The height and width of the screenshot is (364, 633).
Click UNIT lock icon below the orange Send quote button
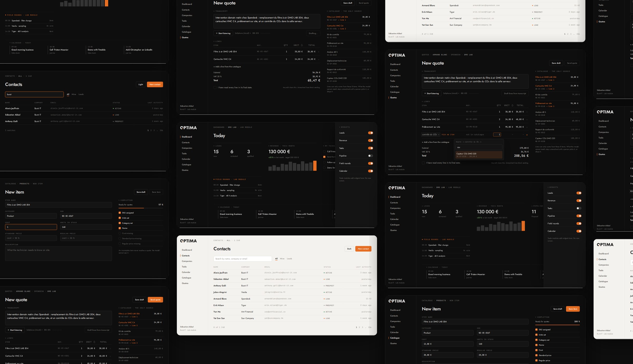(x=94, y=342)
